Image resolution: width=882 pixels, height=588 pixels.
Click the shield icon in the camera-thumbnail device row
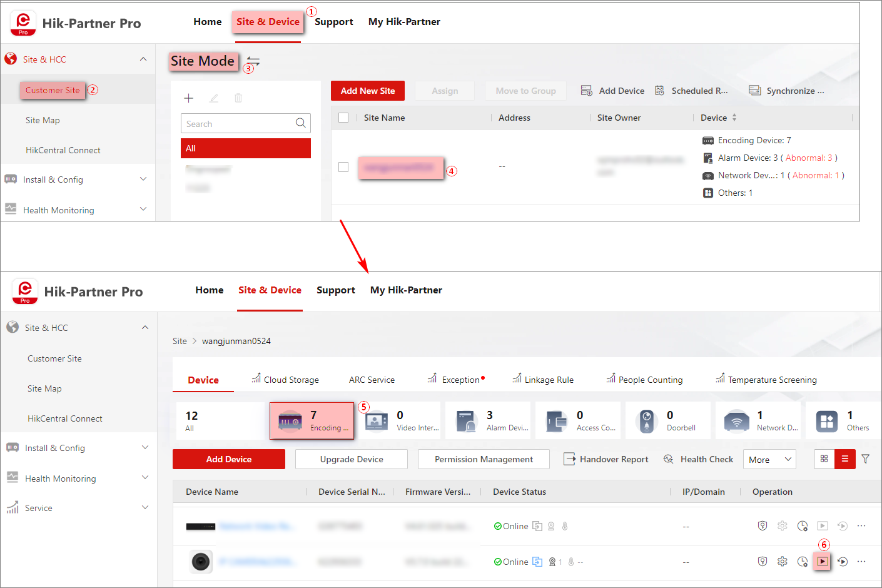(763, 562)
